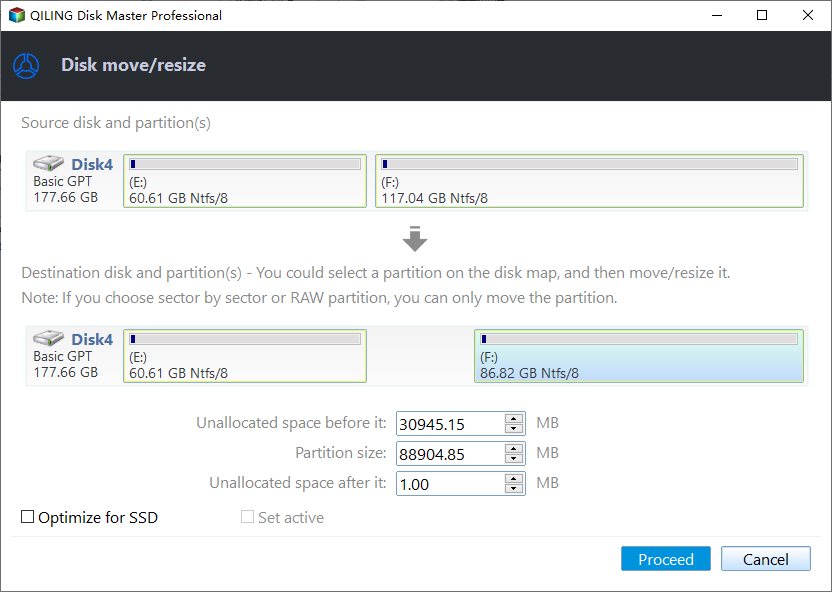Decrease partition size with down arrow
The height and width of the screenshot is (592, 832).
tap(514, 459)
